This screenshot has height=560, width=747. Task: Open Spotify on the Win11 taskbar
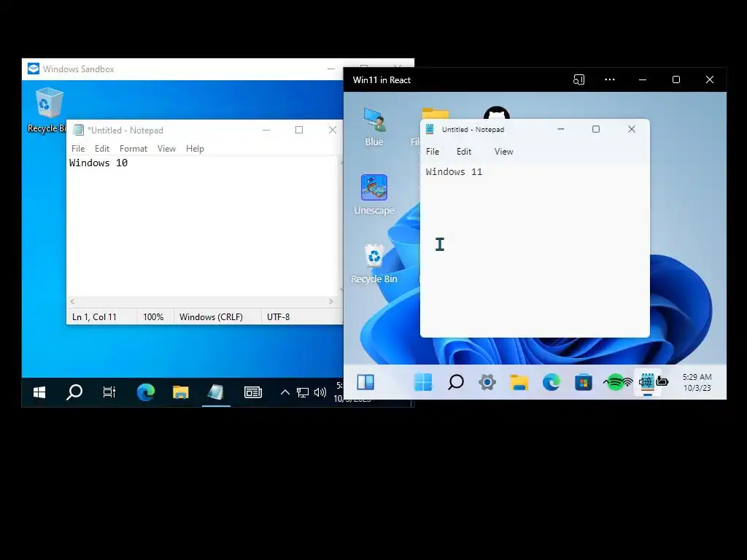tap(615, 382)
